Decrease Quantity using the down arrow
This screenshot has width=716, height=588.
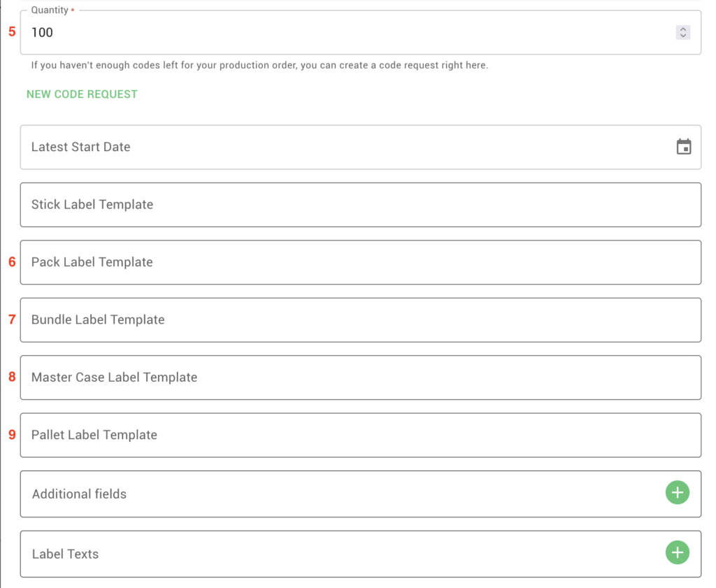pyautogui.click(x=683, y=36)
